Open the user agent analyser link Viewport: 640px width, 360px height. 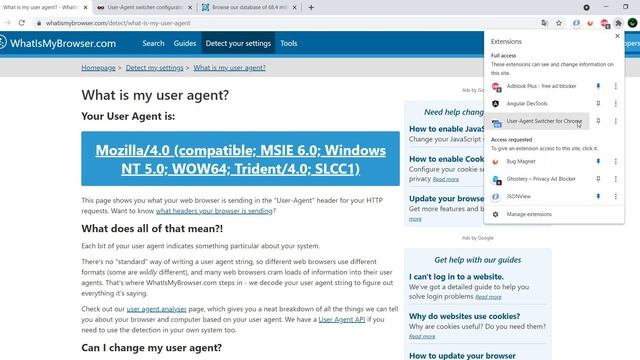click(x=156, y=309)
